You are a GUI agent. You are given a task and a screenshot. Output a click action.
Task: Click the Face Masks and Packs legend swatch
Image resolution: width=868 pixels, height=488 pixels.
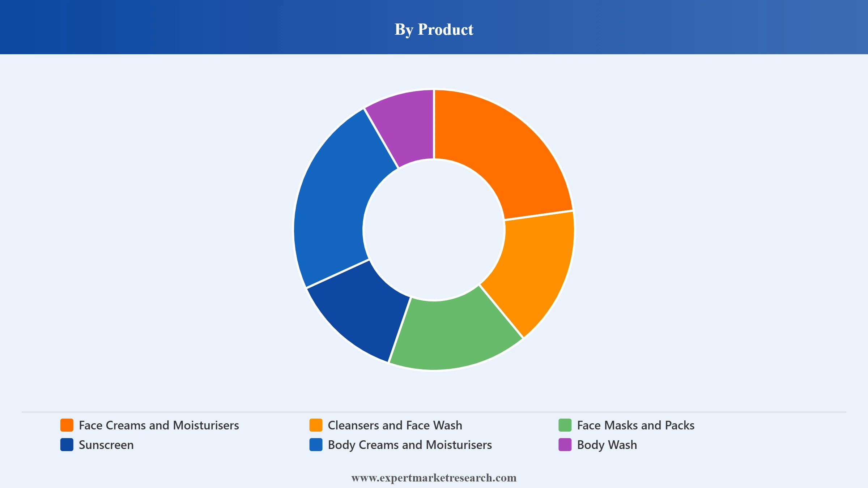(x=565, y=425)
